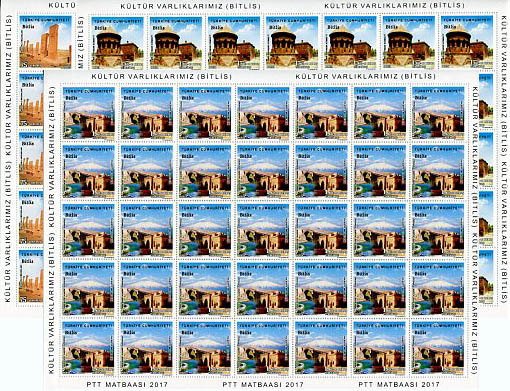Screen dimensions: 510x391
Task: Click top partially hidden stamp at right edge
Action: 486,100
